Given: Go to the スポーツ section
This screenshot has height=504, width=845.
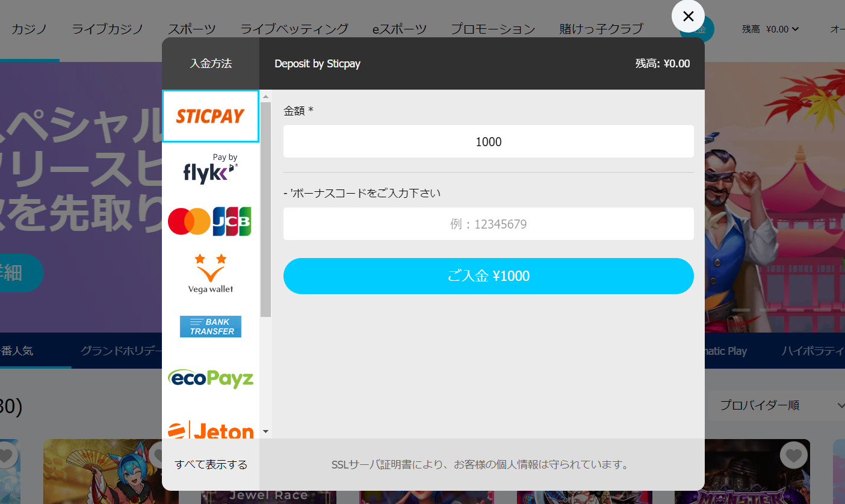Looking at the screenshot, I should pos(191,28).
